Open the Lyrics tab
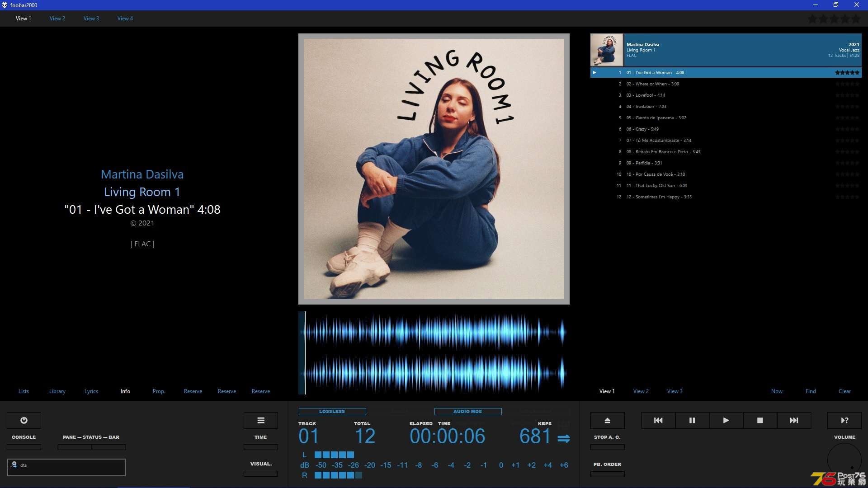 pos(91,391)
